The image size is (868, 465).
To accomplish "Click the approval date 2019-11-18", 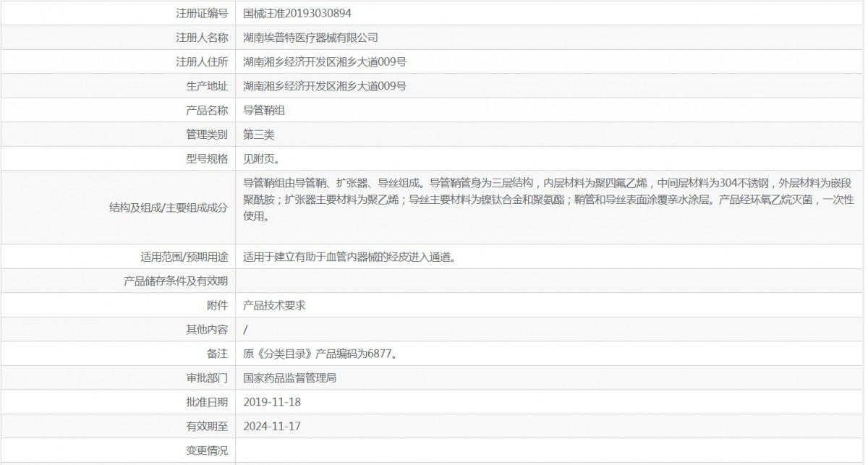I will 272,402.
